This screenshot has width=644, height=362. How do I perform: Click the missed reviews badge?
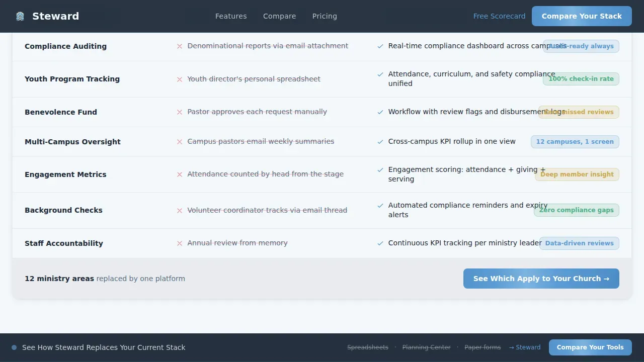[579, 112]
